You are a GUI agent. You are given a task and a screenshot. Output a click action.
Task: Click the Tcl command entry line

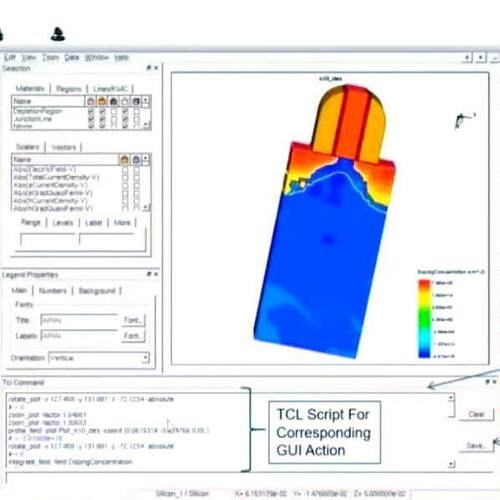coord(249,479)
